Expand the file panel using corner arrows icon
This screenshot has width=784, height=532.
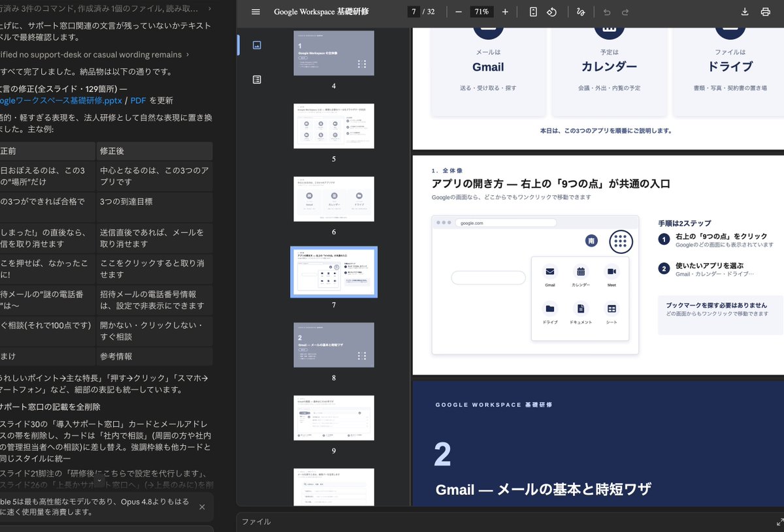(x=779, y=522)
